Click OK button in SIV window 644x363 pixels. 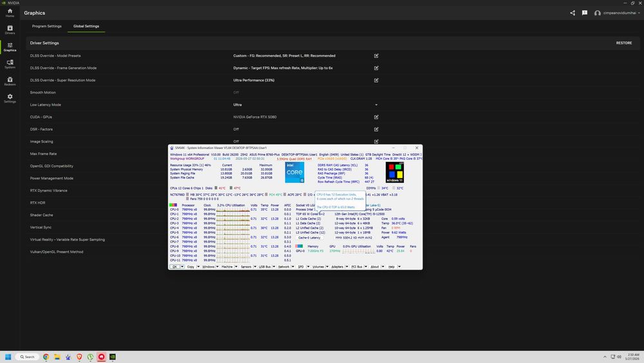(175, 267)
